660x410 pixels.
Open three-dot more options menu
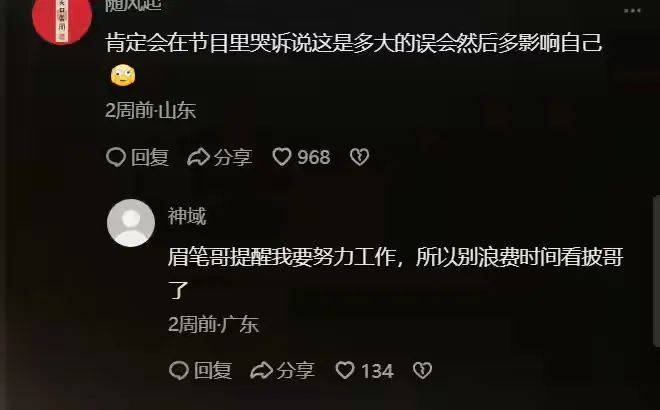coord(632,11)
